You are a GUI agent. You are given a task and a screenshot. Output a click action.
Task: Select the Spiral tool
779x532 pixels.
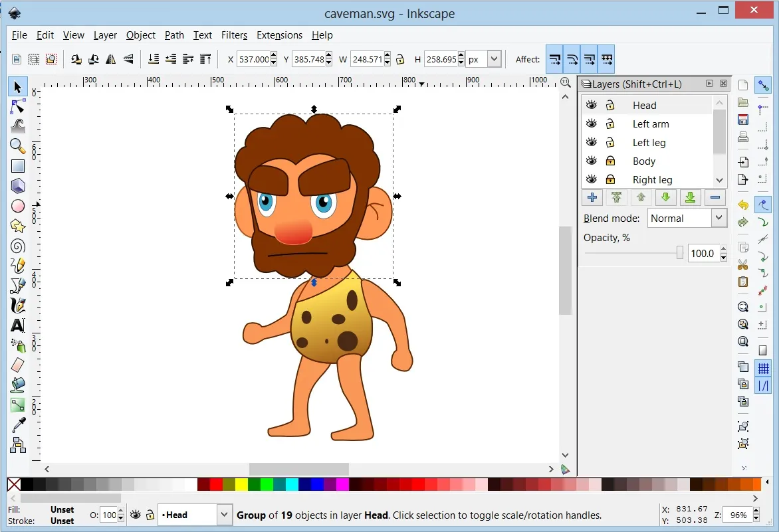[18, 246]
